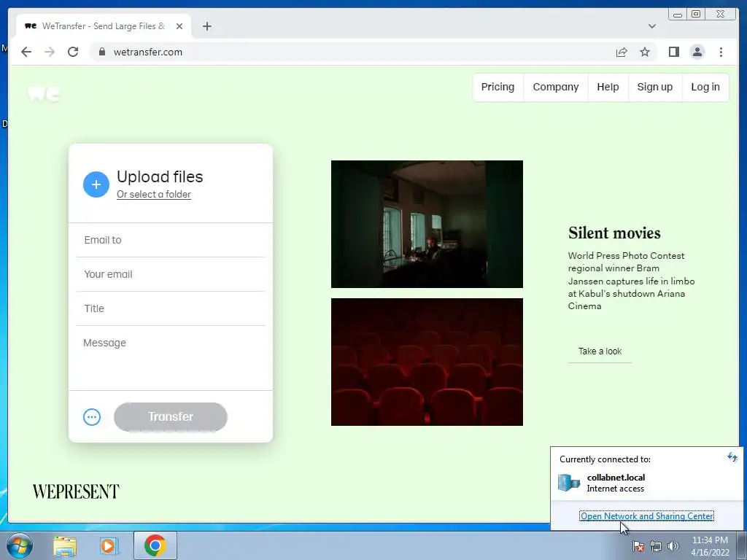Click the collabnet.local network icon in the flyout
The height and width of the screenshot is (560, 747).
[569, 483]
